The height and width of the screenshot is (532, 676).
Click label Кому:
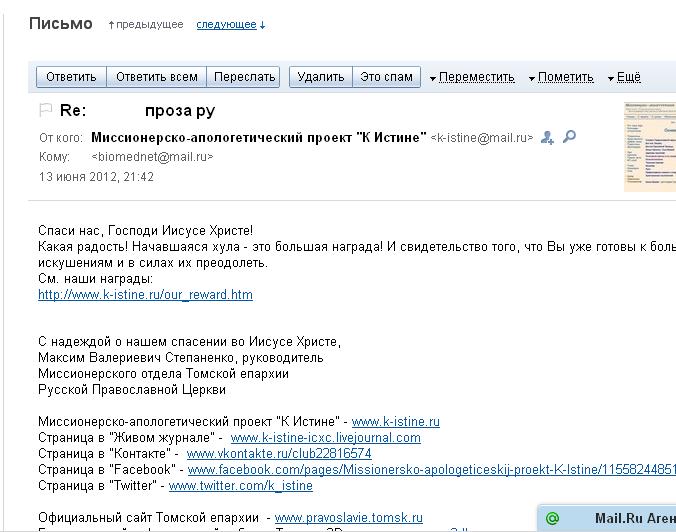(54, 156)
